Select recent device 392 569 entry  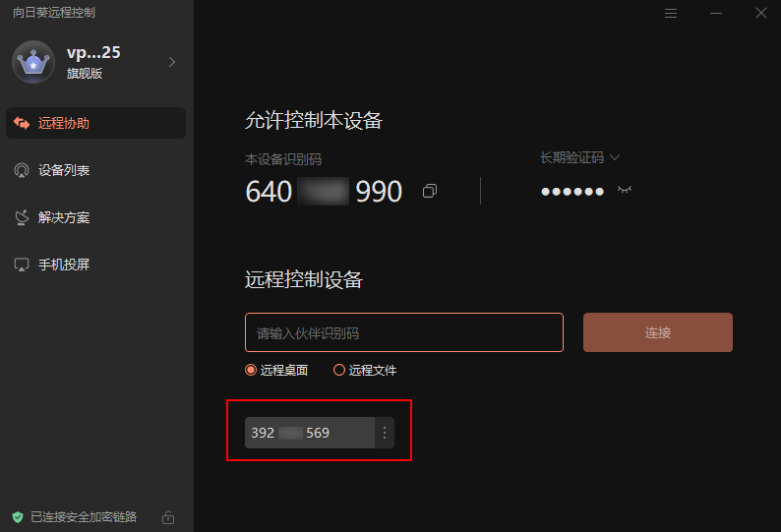(309, 433)
